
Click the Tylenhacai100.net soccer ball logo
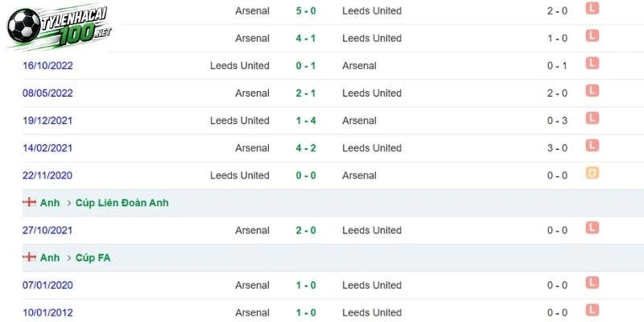[59, 27]
